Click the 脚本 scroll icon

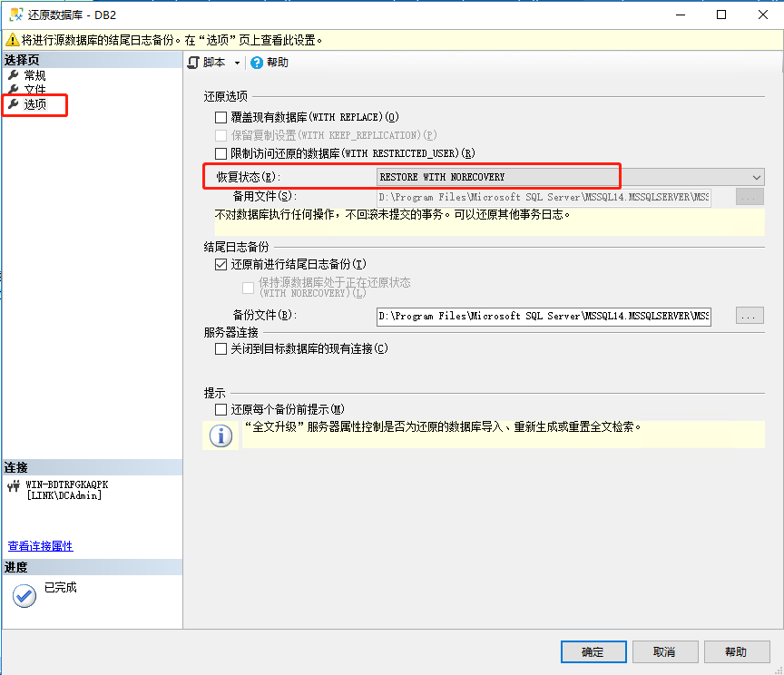[193, 63]
